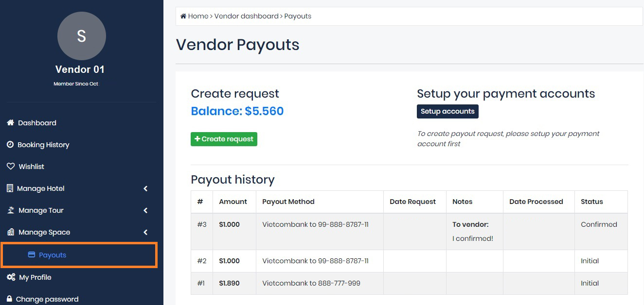Go to Vendor dashboard in breadcrumb
644x305 pixels.
246,16
